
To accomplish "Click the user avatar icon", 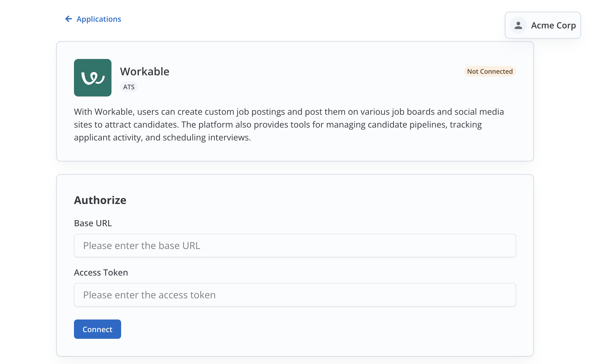I will [518, 25].
